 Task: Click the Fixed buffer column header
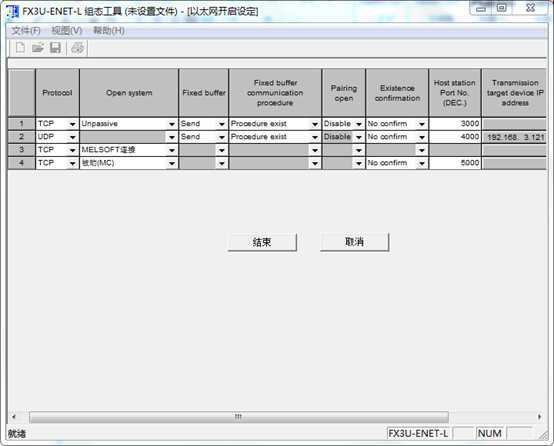point(204,93)
